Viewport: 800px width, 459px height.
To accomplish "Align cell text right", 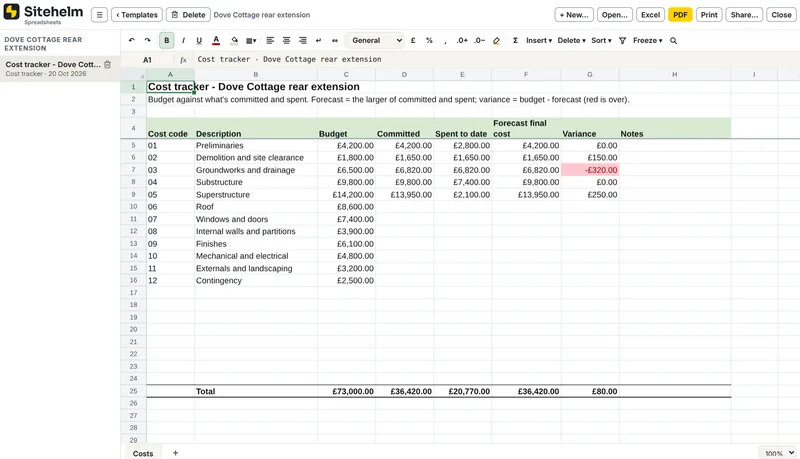I will tap(303, 40).
